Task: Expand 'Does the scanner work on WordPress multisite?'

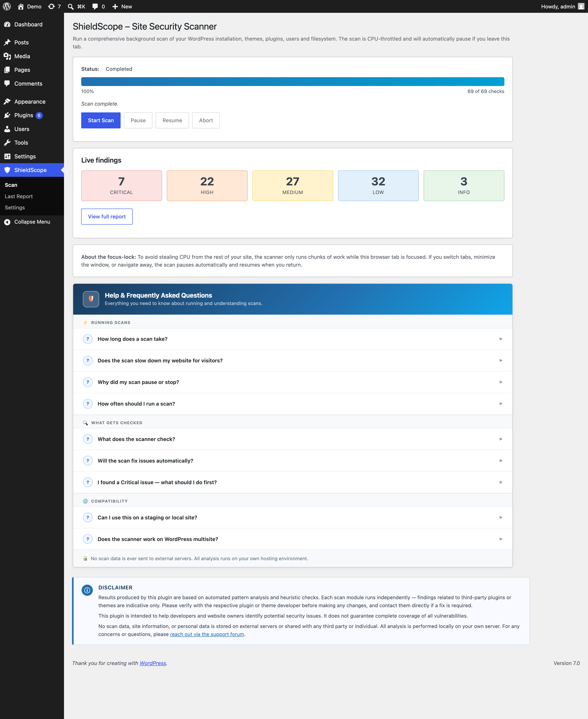Action: pos(293,539)
